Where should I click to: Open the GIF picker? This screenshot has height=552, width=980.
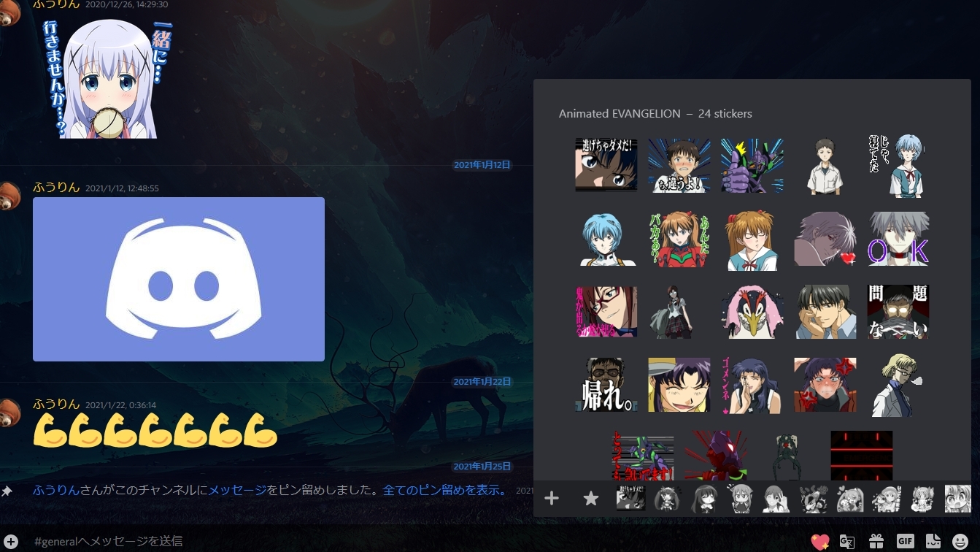click(906, 542)
